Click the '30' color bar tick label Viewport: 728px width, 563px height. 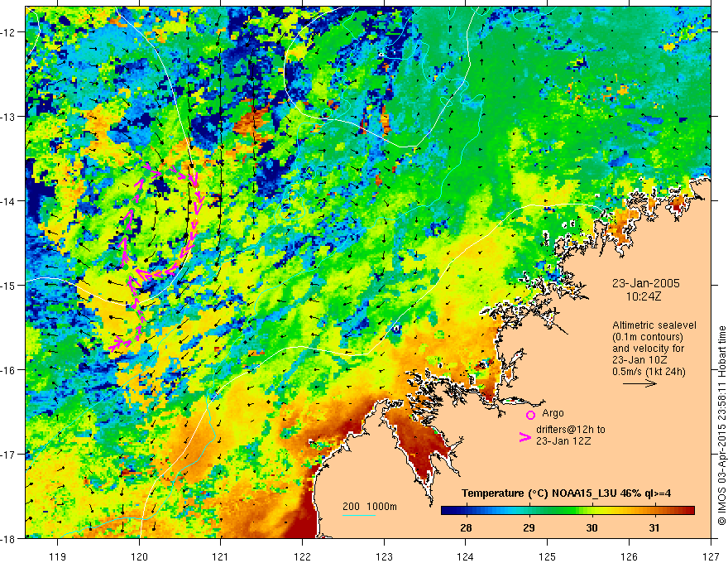(591, 528)
